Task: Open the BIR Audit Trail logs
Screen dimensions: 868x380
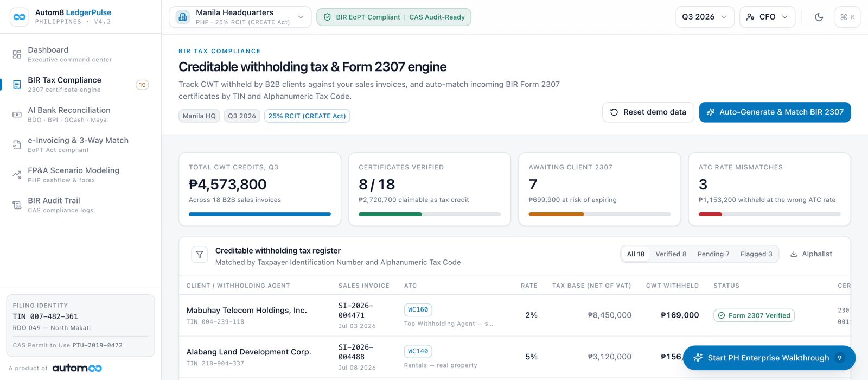Action: (x=80, y=205)
